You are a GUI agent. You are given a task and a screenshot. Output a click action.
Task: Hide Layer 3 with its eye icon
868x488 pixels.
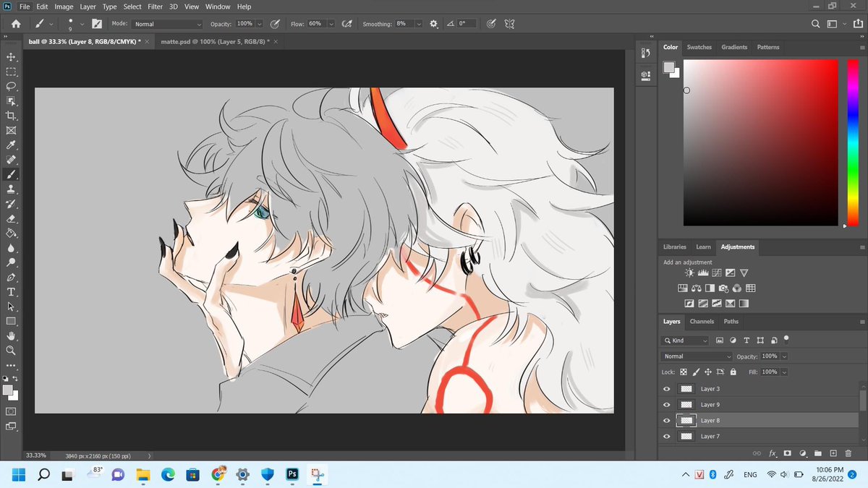coord(667,389)
